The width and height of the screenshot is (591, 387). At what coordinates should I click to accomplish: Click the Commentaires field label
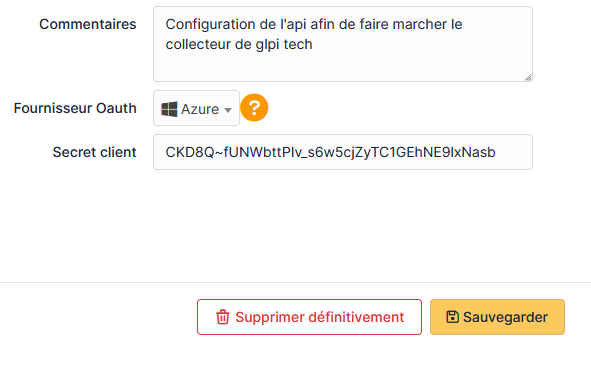click(88, 24)
